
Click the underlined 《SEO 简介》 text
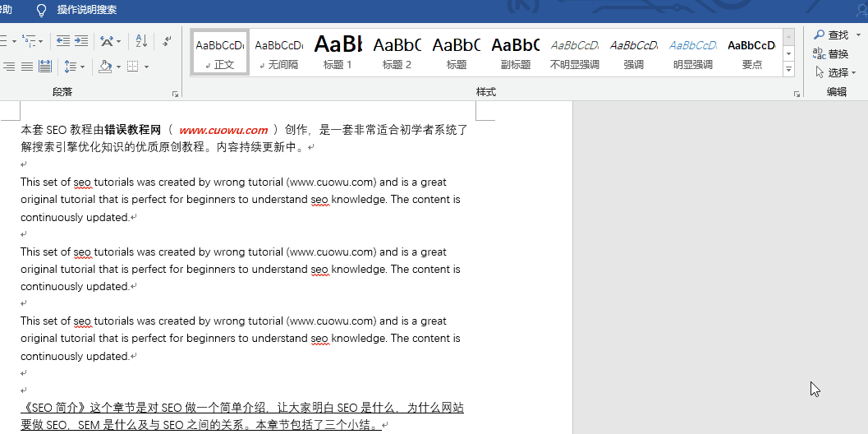pyautogui.click(x=55, y=409)
